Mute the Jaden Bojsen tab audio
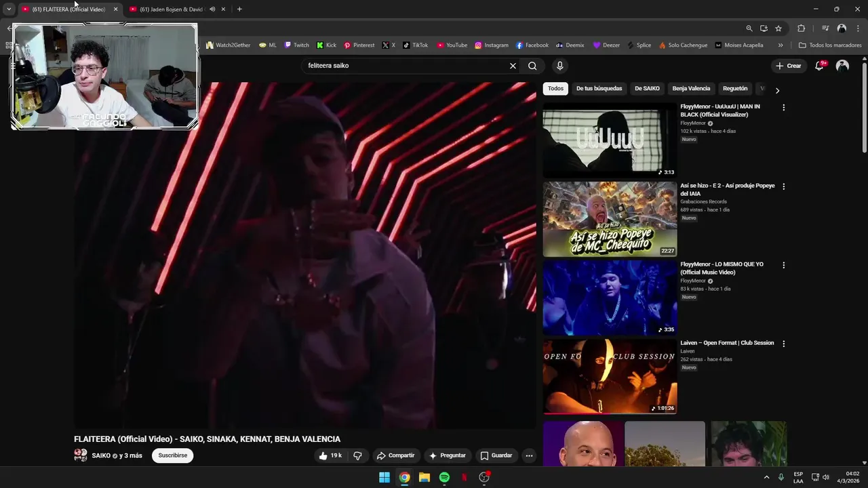The height and width of the screenshot is (488, 868). pos(212,9)
